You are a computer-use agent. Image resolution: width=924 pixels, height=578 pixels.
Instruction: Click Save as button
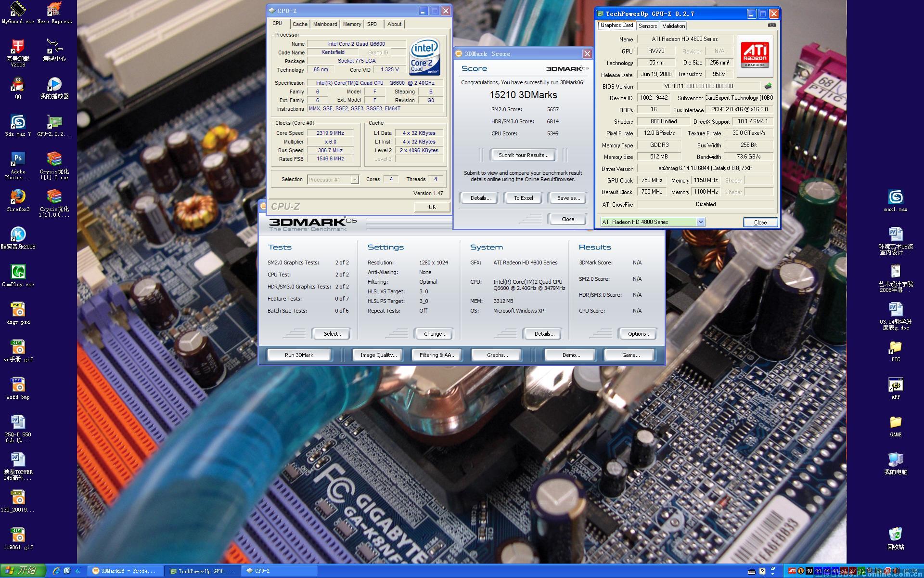point(568,198)
